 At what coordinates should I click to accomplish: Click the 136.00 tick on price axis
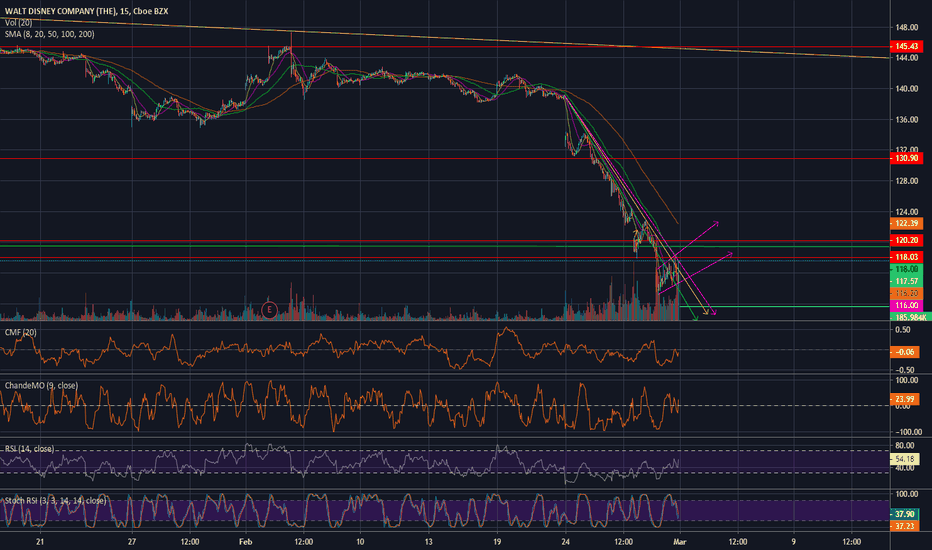pos(907,120)
